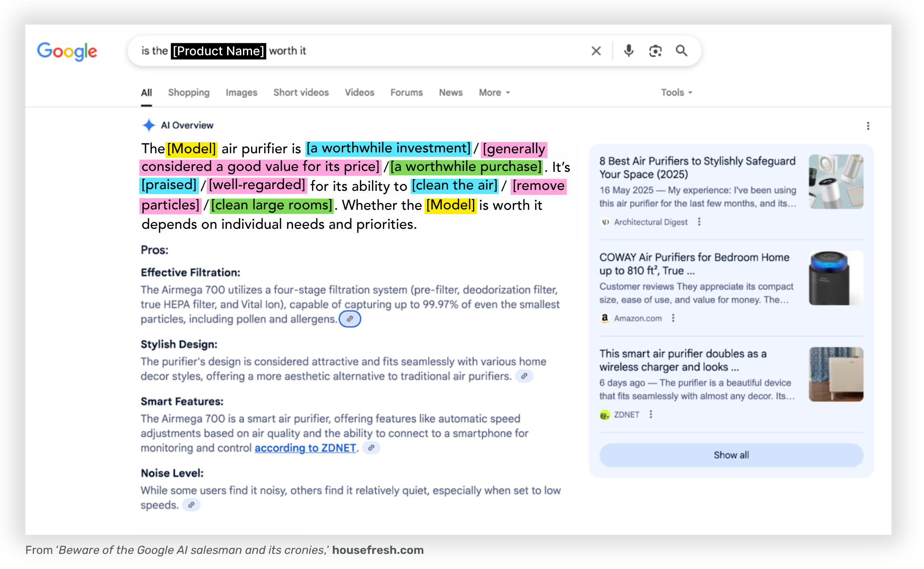Click the ZDNET logo on the smart purifier result
The width and height of the screenshot is (924, 569).
point(605,414)
